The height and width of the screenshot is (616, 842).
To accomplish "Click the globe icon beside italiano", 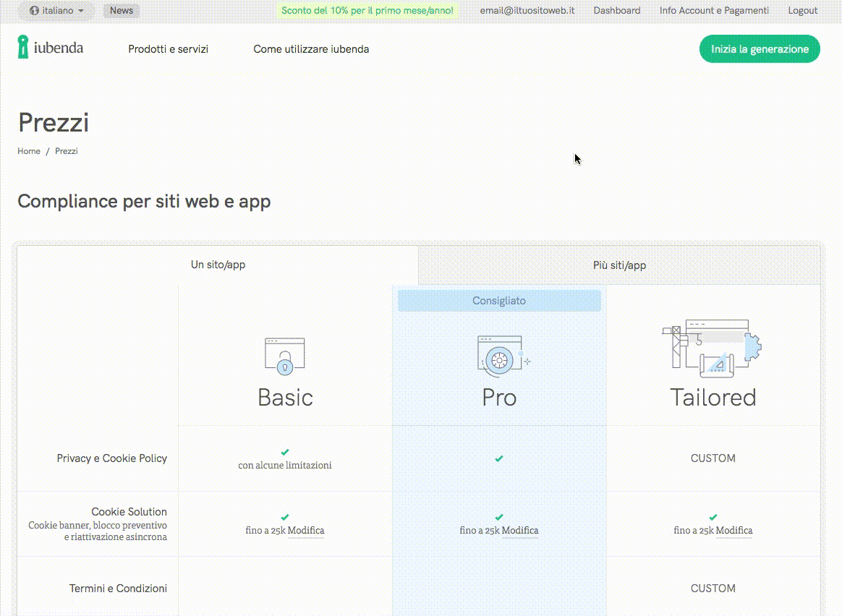I will coord(34,11).
